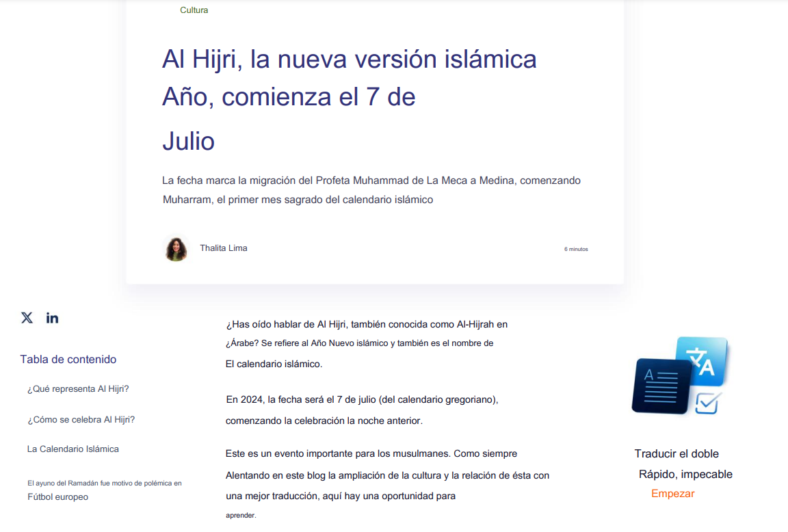Open author Thalita Lima's avatar photo
Screen dimensions: 788x532
click(176, 249)
